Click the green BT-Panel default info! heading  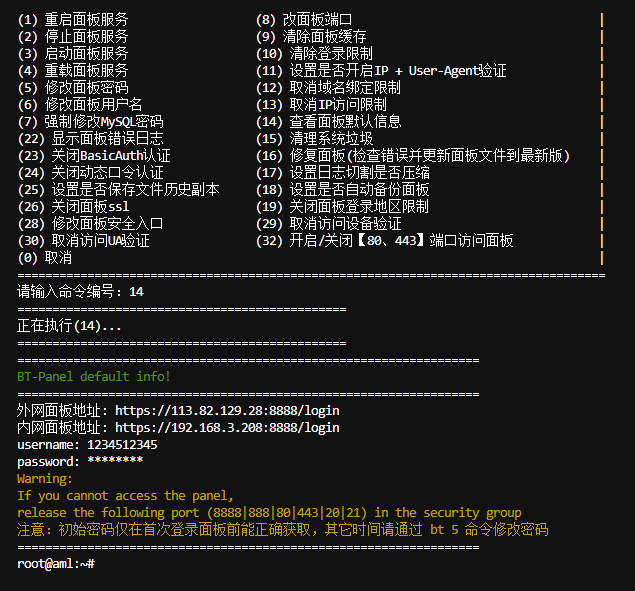point(94,377)
